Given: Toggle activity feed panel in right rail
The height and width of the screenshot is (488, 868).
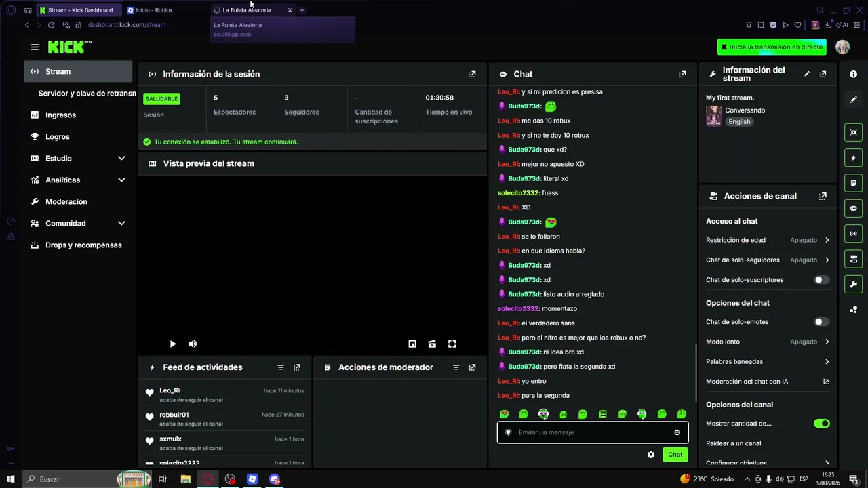Looking at the screenshot, I should (853, 158).
